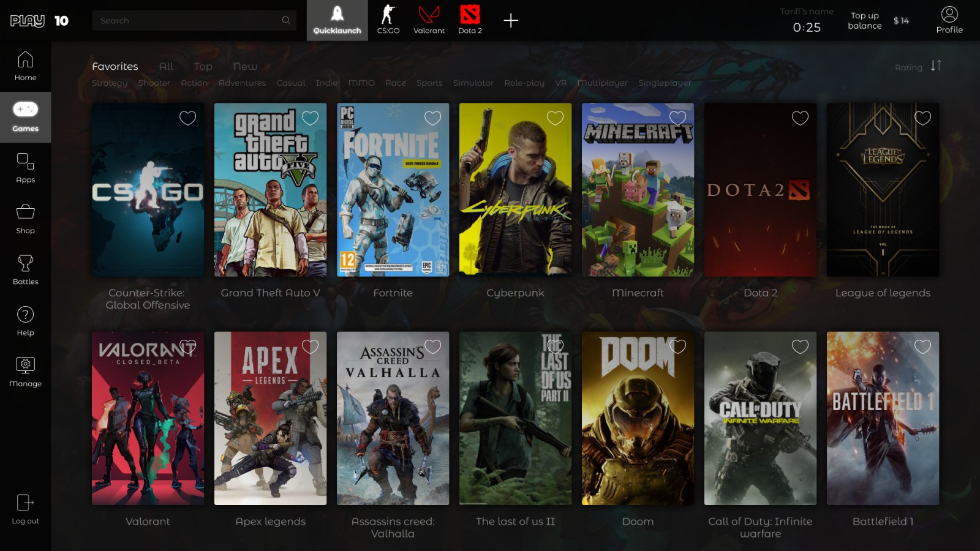Filter by Sports genre
This screenshot has width=980, height=551.
click(x=429, y=83)
